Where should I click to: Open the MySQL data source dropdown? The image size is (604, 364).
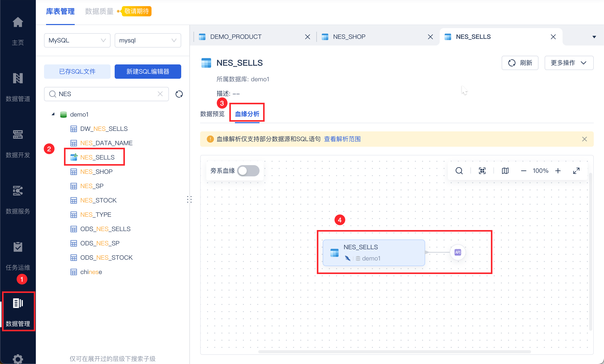[77, 40]
